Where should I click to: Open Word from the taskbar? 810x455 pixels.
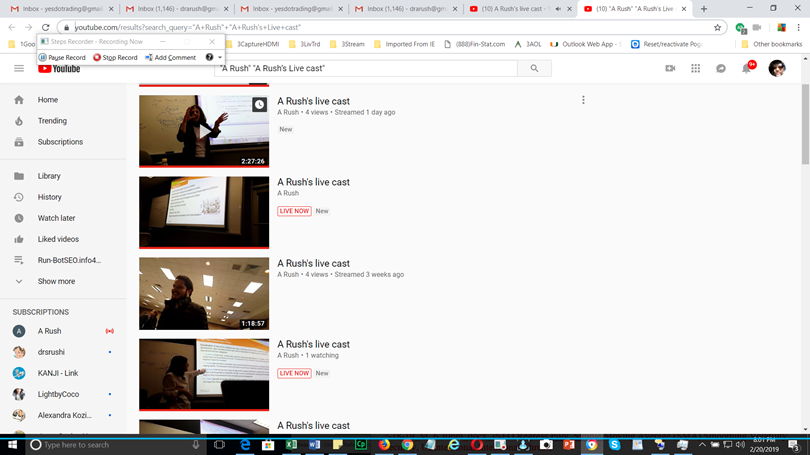pyautogui.click(x=315, y=445)
